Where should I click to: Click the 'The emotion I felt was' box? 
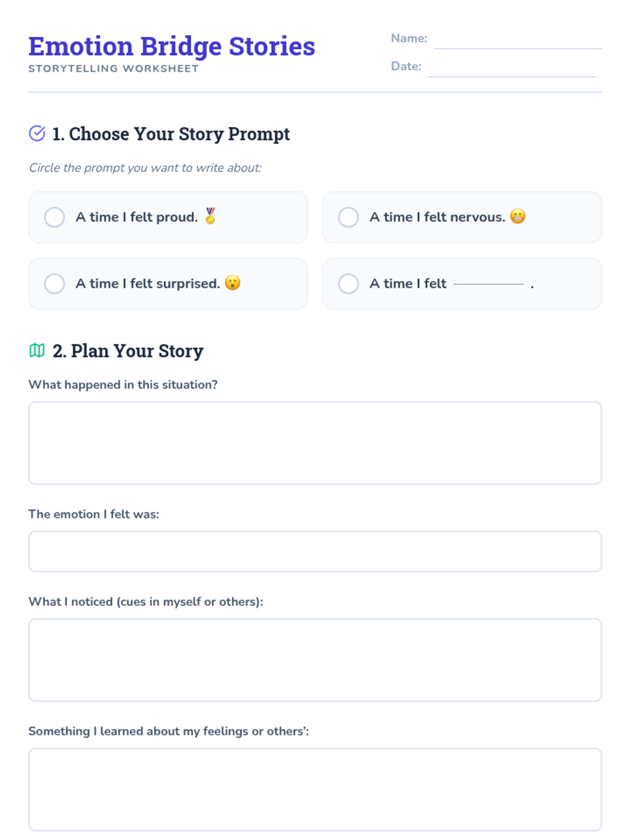(x=315, y=551)
